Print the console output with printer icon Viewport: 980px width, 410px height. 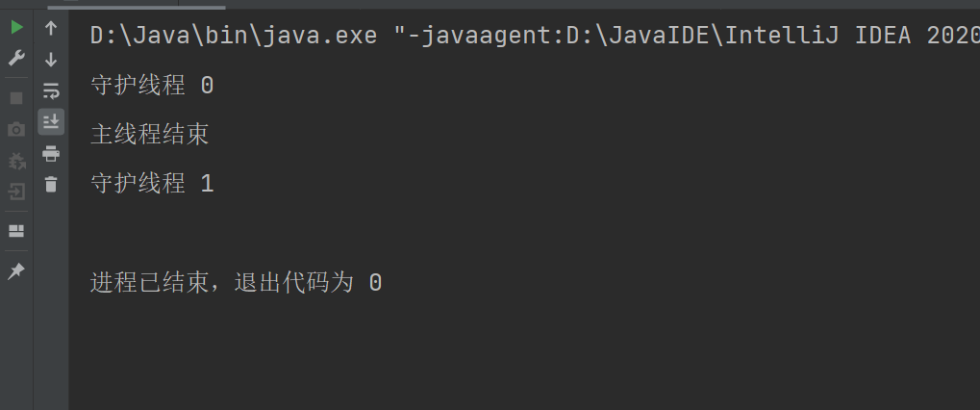click(51, 153)
